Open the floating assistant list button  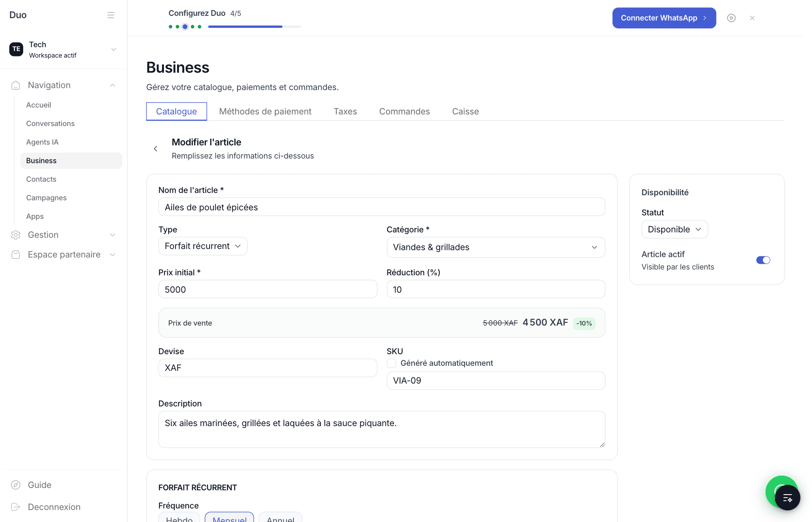788,498
